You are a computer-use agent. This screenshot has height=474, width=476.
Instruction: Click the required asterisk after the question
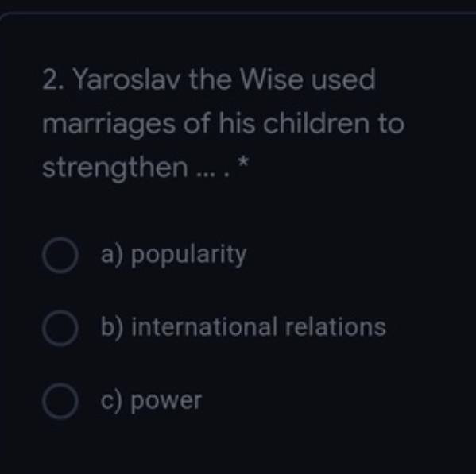point(243,162)
